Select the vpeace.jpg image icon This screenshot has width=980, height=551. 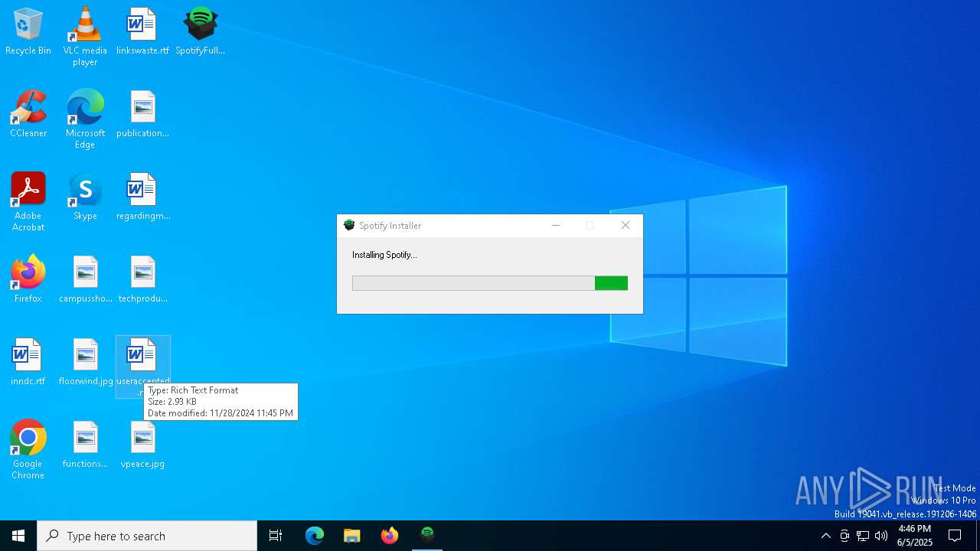coord(142,445)
